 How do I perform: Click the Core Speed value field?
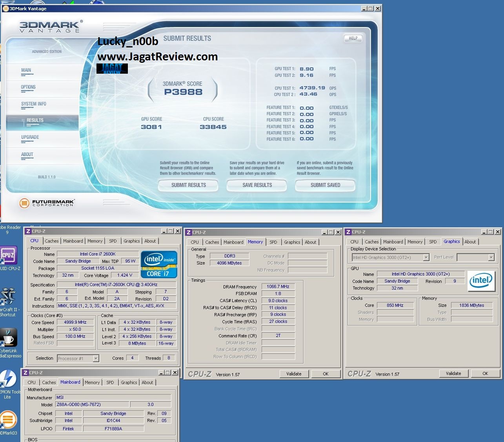click(x=75, y=322)
